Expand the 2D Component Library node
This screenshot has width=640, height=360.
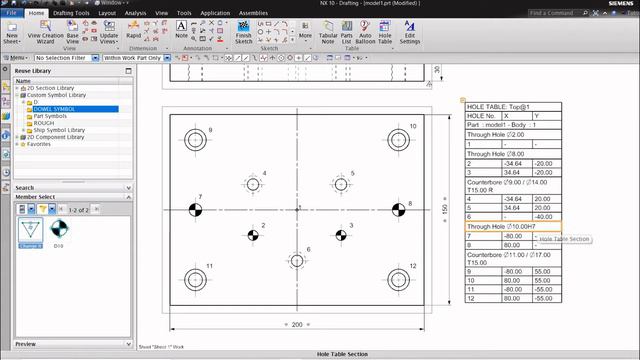(17, 137)
